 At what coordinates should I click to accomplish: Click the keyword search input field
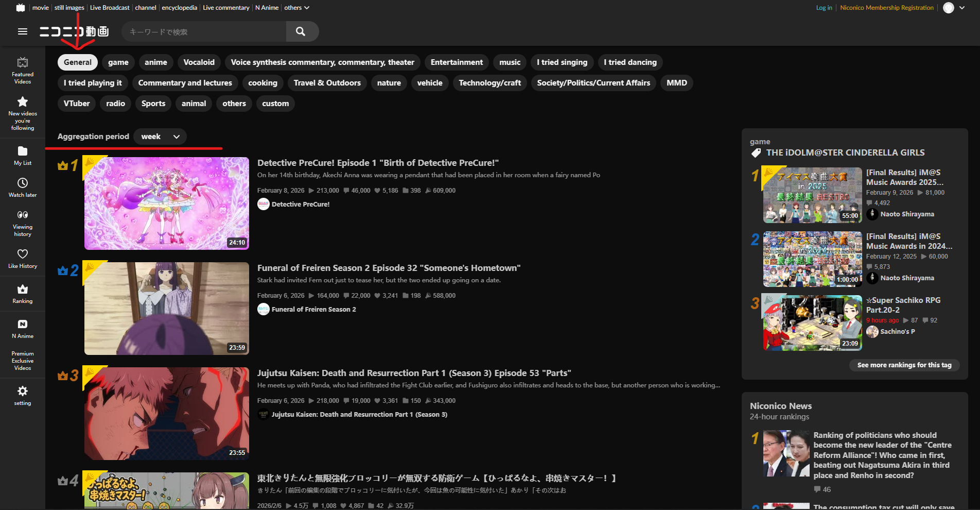204,31
